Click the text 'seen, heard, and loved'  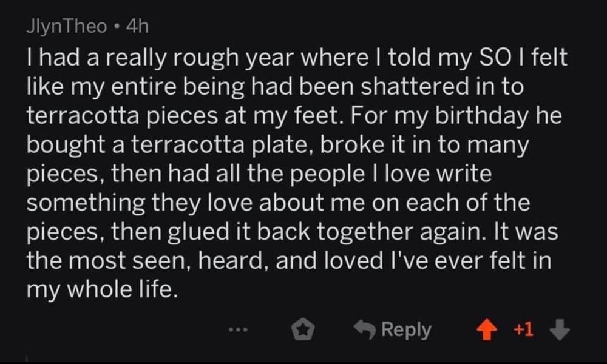(258, 261)
